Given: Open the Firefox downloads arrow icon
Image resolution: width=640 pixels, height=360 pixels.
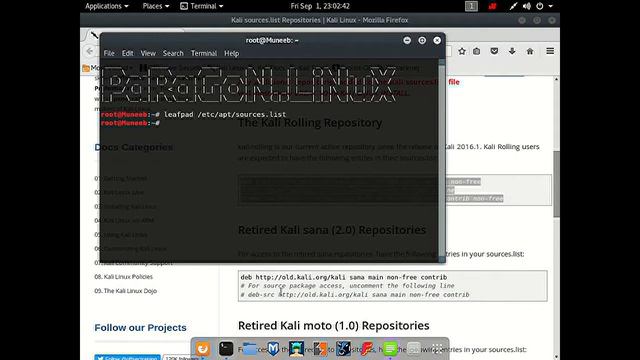Looking at the screenshot, I should click(512, 51).
